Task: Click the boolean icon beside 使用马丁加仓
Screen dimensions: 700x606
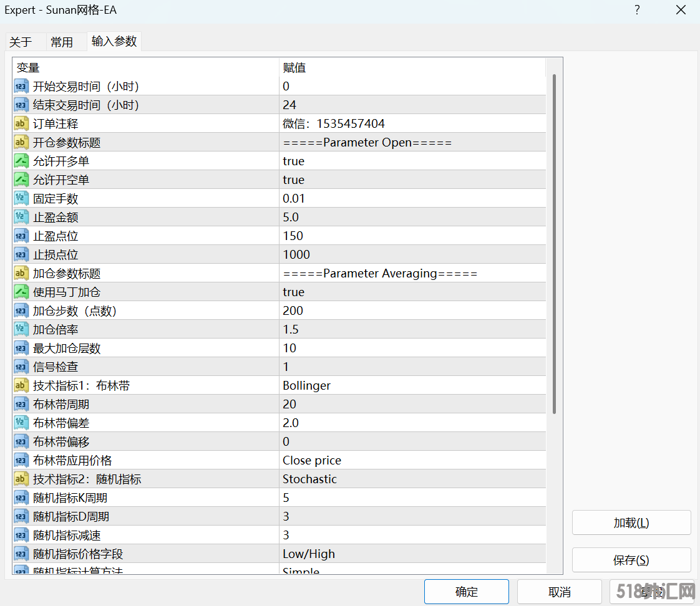Action: 21,292
